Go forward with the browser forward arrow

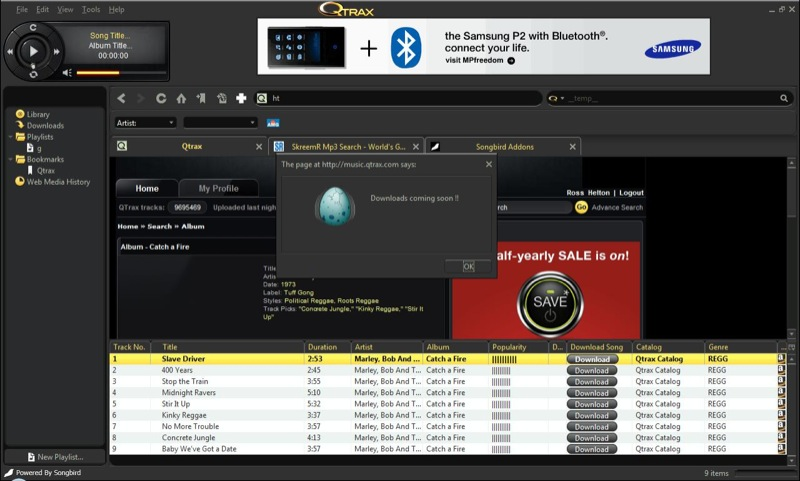[x=140, y=98]
